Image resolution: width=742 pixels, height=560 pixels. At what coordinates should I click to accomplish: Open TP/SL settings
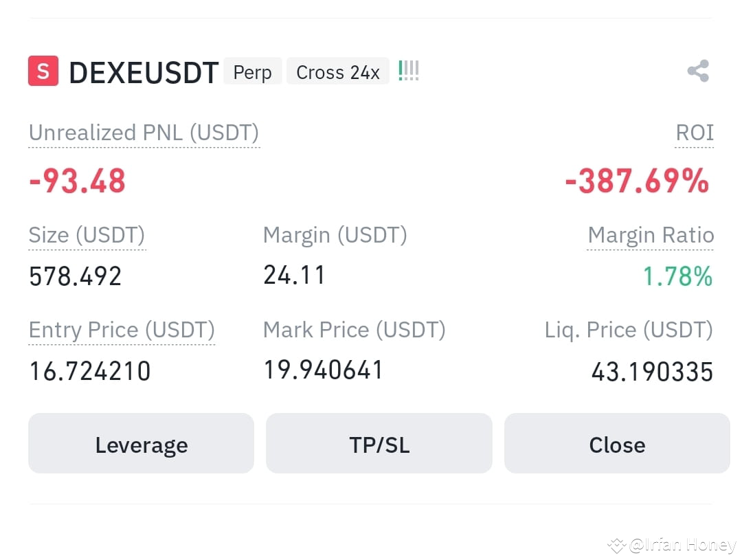click(x=379, y=443)
